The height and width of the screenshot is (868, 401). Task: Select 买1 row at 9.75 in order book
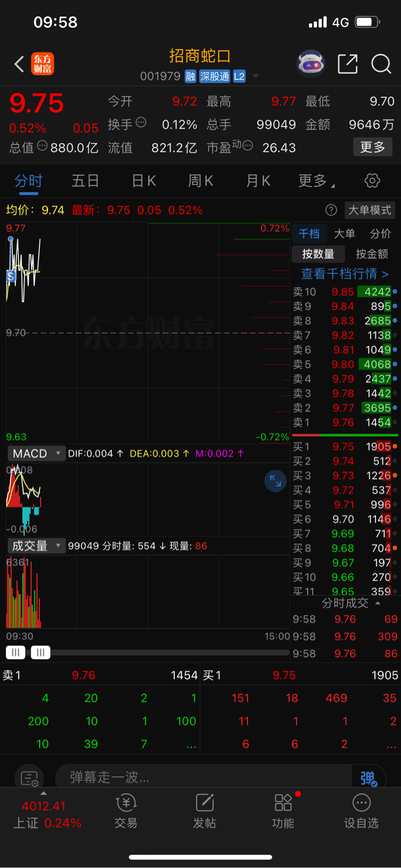pos(345,447)
